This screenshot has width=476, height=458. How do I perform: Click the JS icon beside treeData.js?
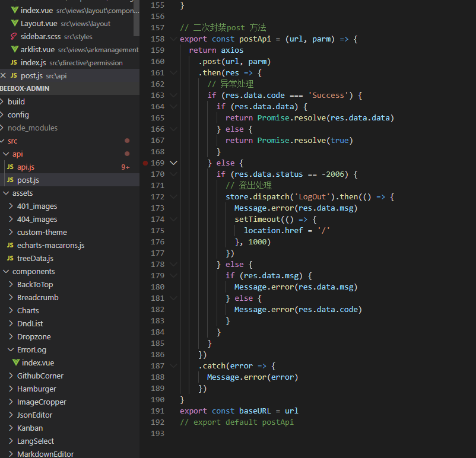pyautogui.click(x=10, y=259)
